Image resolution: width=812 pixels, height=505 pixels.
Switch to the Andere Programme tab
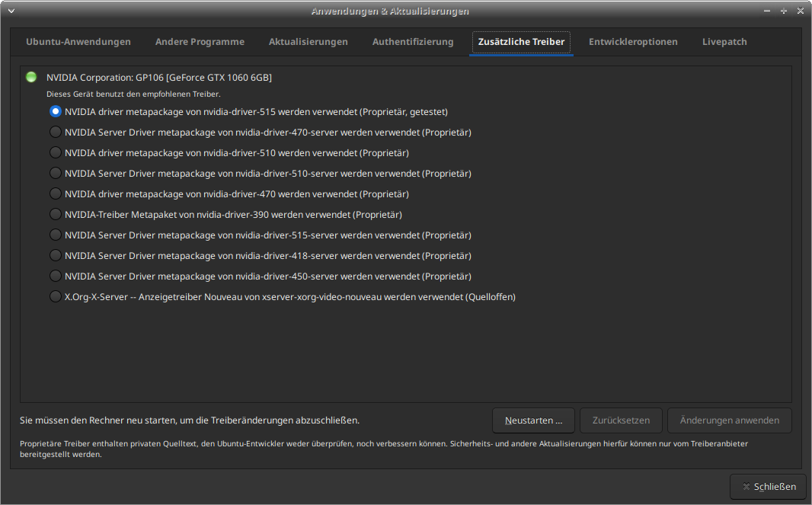click(x=200, y=42)
